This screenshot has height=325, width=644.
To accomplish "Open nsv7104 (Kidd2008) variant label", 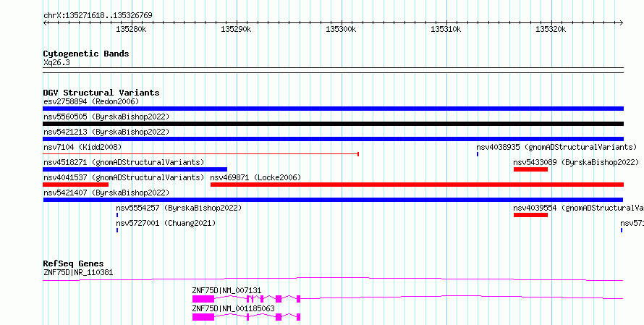I will (82, 147).
